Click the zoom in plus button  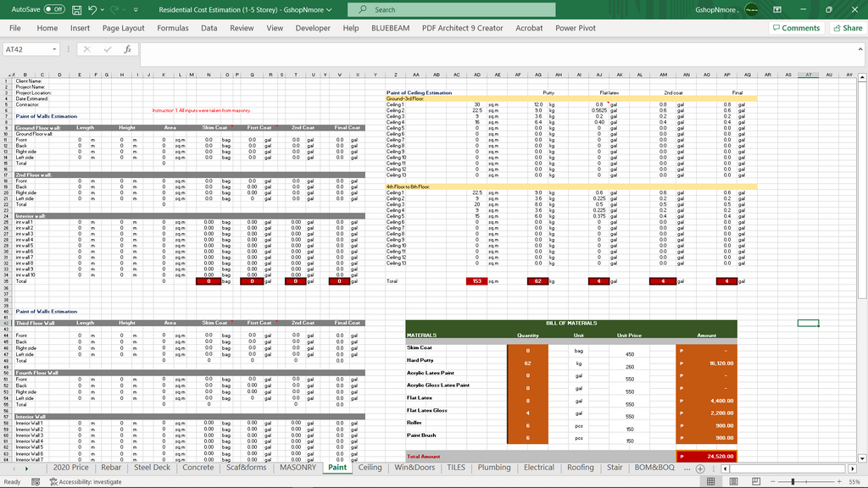pos(840,482)
